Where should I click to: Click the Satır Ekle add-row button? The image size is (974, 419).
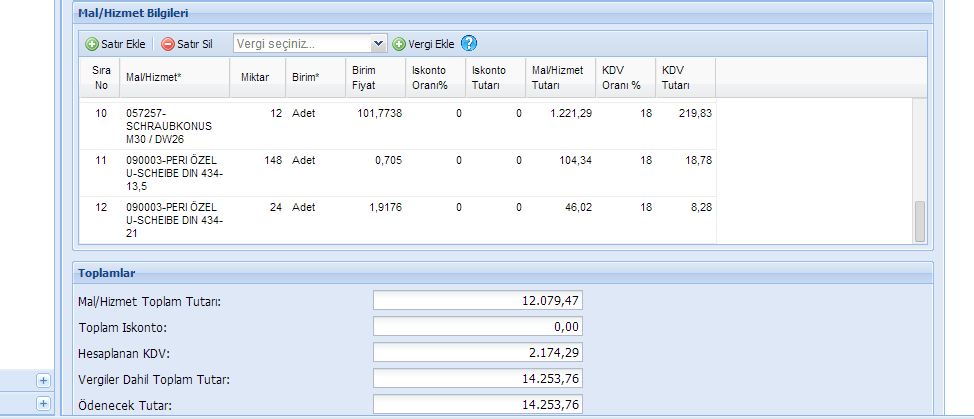(x=116, y=44)
